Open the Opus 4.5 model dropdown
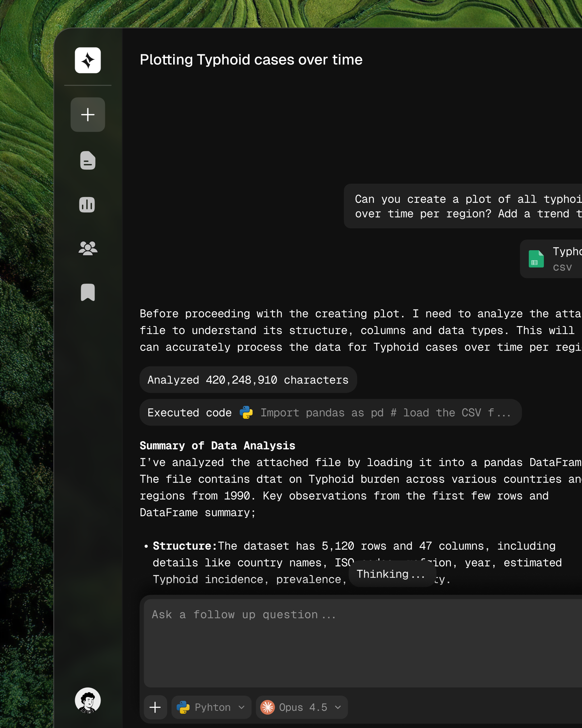Viewport: 582px width, 728px height. click(301, 707)
